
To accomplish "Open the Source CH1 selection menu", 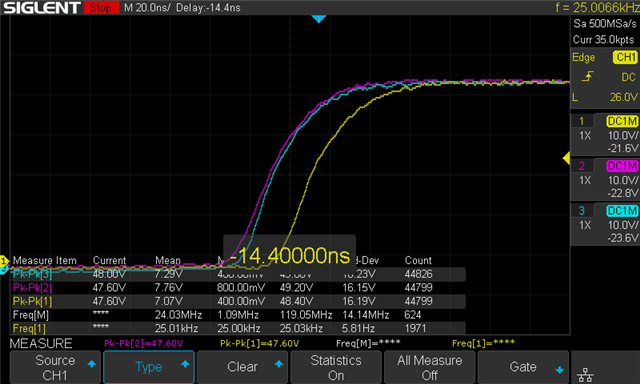I will [x=55, y=367].
